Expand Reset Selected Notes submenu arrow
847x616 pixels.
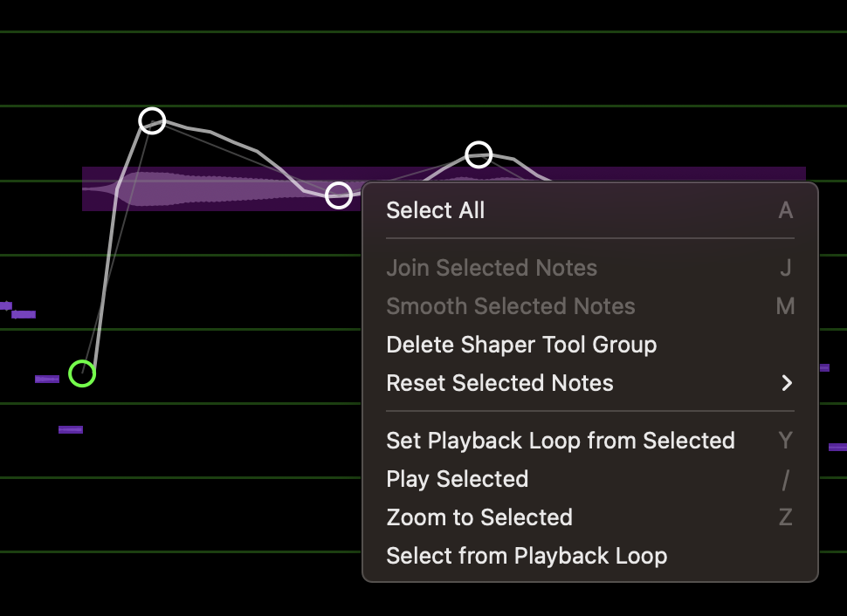pos(787,383)
